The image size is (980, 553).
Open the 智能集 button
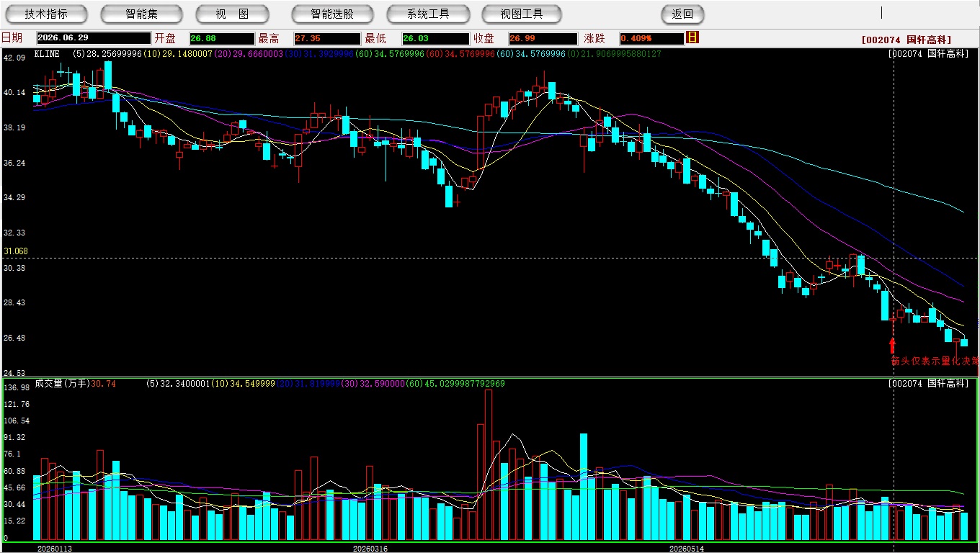[x=141, y=14]
